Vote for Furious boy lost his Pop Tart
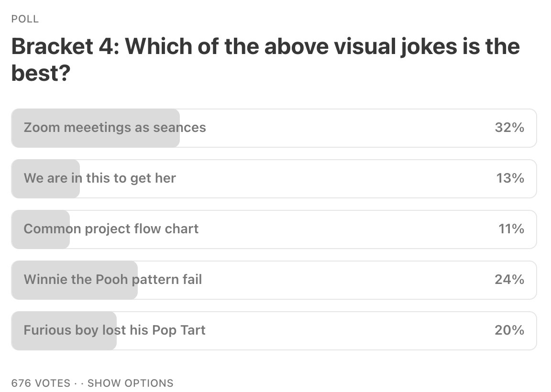This screenshot has height=392, width=551. (115, 330)
